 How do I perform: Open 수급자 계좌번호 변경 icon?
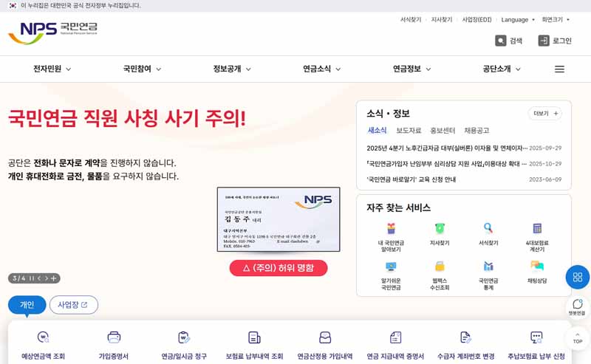tap(466, 337)
